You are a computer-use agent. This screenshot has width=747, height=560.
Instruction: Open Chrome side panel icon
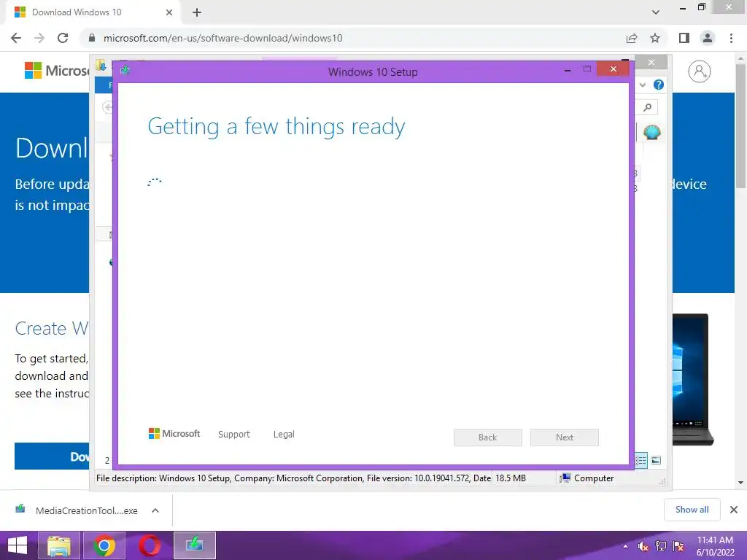click(684, 38)
